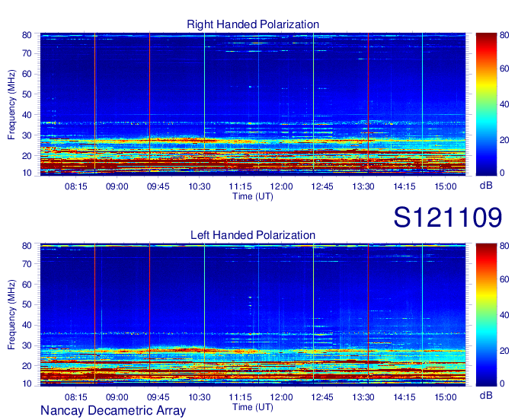Click "Frequency (MHz)" axis label of Left Handed plot

(x=11, y=315)
